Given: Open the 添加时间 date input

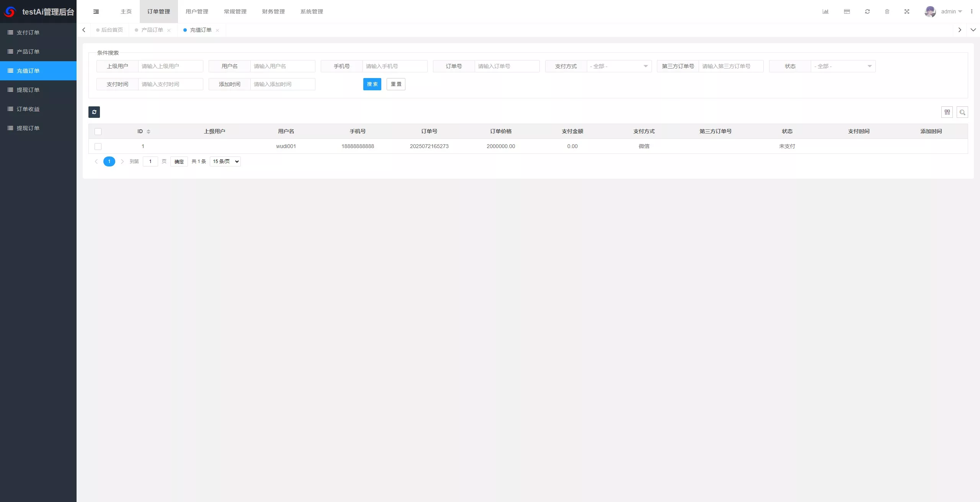Looking at the screenshot, I should [x=283, y=84].
